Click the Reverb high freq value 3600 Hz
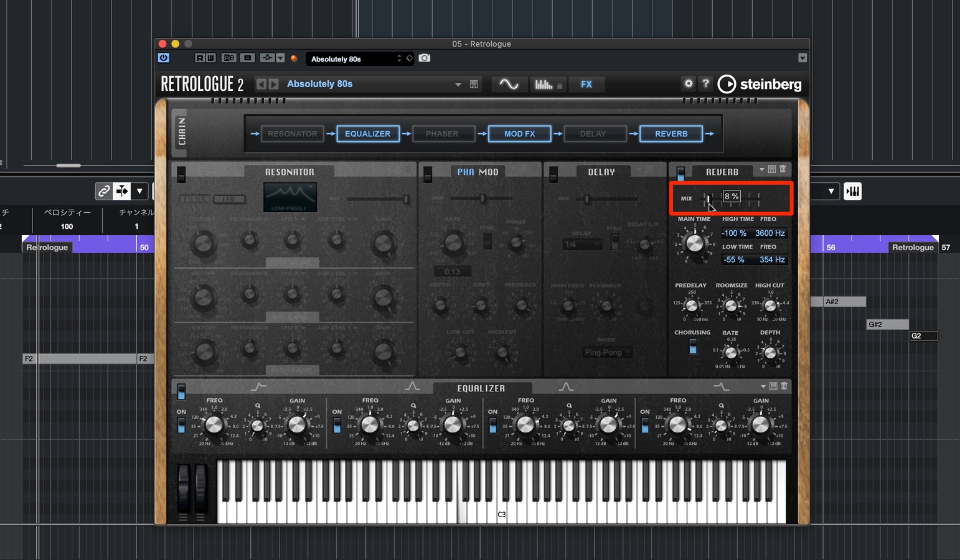960x560 pixels. click(x=770, y=233)
